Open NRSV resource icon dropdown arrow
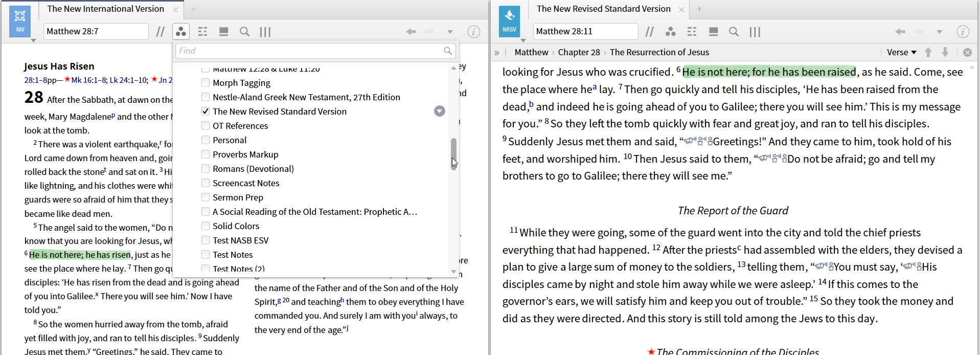Image resolution: width=980 pixels, height=355 pixels. [x=523, y=40]
